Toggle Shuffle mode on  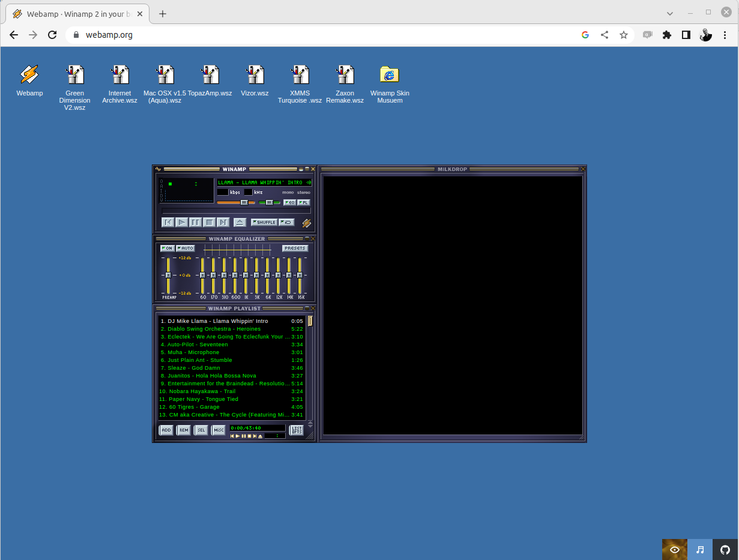[264, 222]
